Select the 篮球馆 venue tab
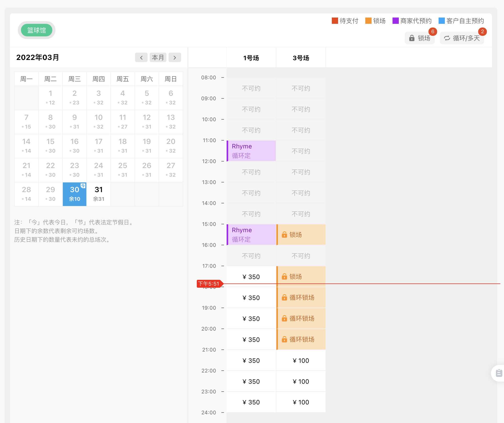Image resolution: width=504 pixels, height=423 pixels. (x=37, y=30)
